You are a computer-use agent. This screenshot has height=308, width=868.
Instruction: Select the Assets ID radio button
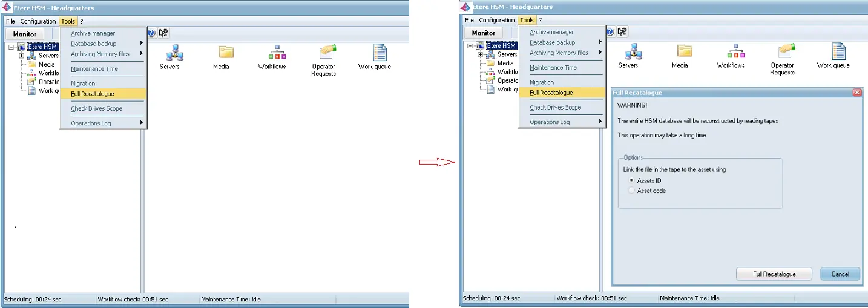click(x=632, y=180)
